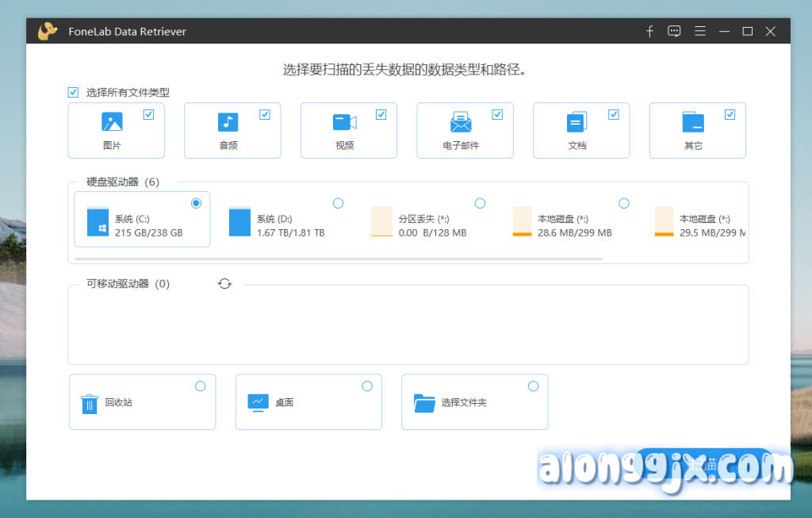Image resolution: width=812 pixels, height=518 pixels.
Task: Click the 音频 music note icon
Action: click(x=228, y=122)
